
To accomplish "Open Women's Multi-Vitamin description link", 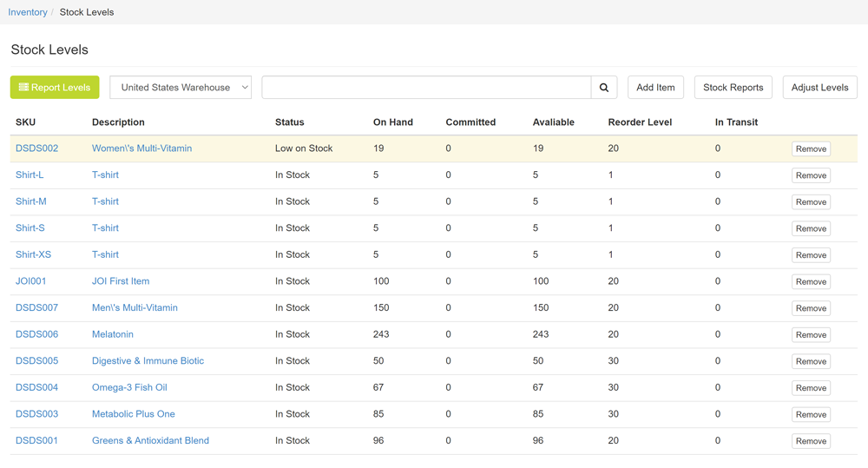I will [x=141, y=148].
